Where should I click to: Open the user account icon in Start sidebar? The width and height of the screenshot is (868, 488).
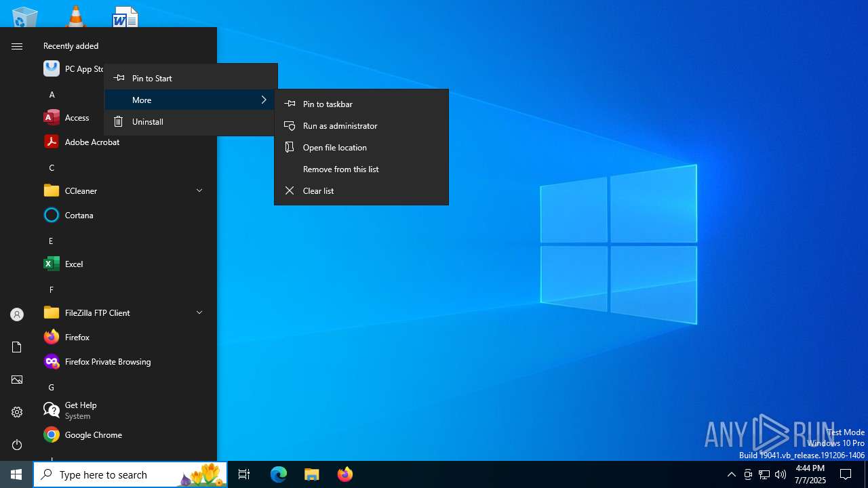tap(17, 314)
